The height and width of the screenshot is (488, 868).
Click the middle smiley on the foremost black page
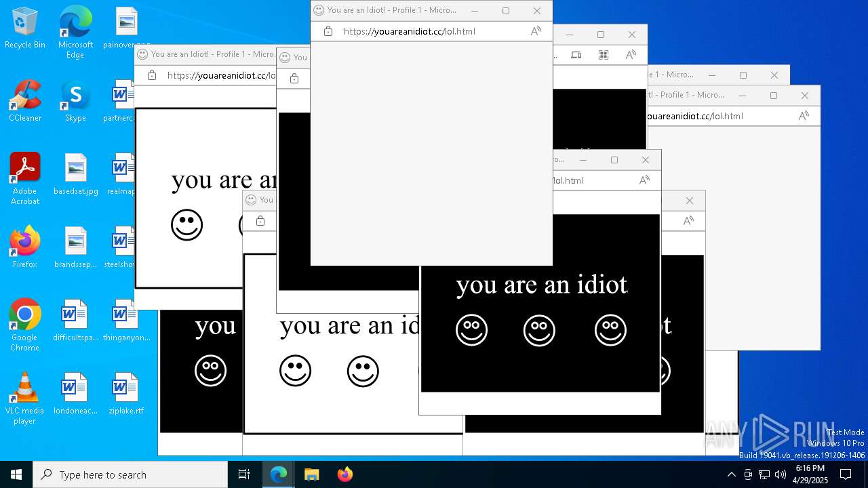539,331
